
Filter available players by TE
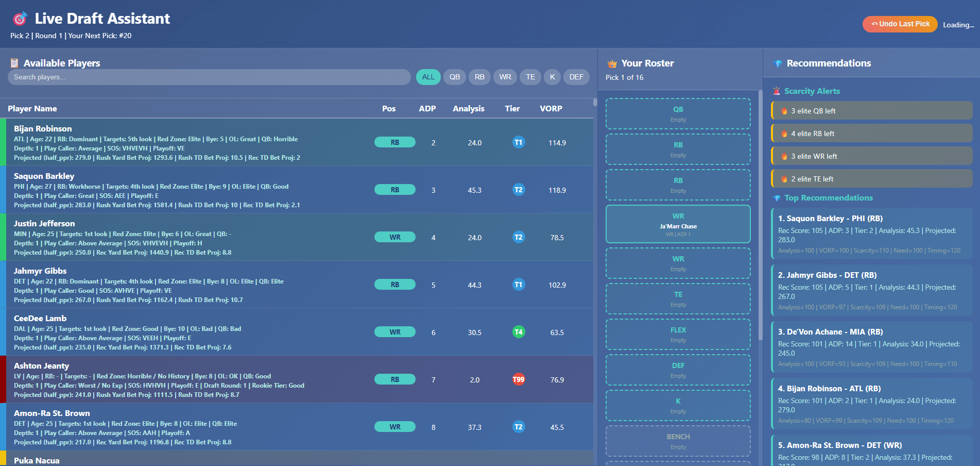tap(530, 77)
